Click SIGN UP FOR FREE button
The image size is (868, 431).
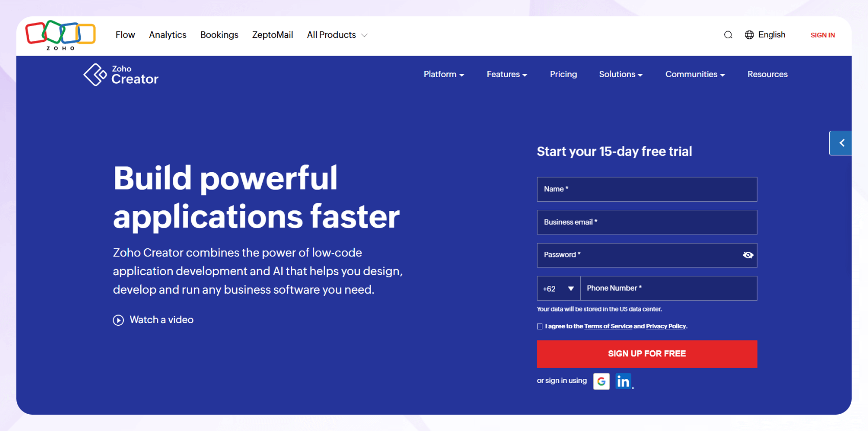click(x=647, y=354)
